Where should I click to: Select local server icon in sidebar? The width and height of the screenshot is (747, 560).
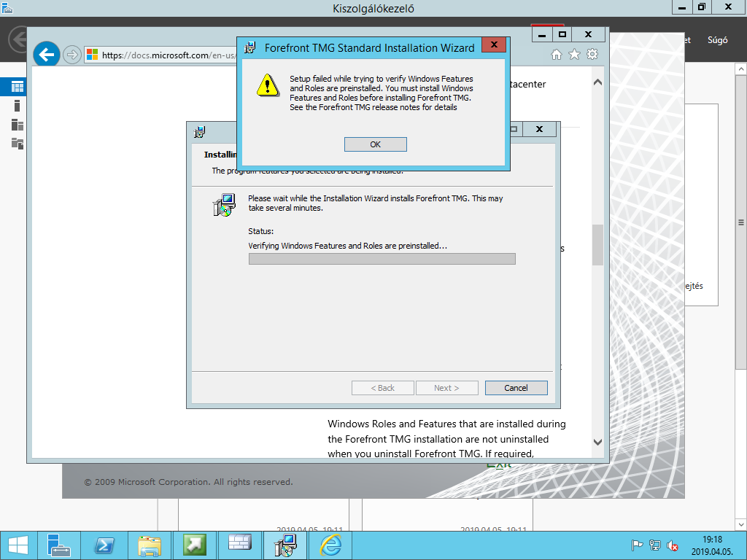(18, 106)
